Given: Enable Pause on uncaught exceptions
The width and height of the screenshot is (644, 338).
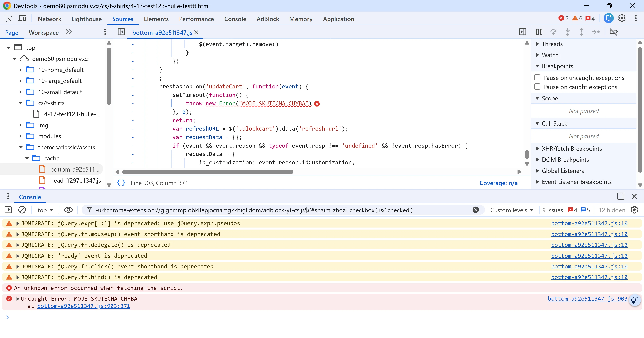Looking at the screenshot, I should click(538, 77).
